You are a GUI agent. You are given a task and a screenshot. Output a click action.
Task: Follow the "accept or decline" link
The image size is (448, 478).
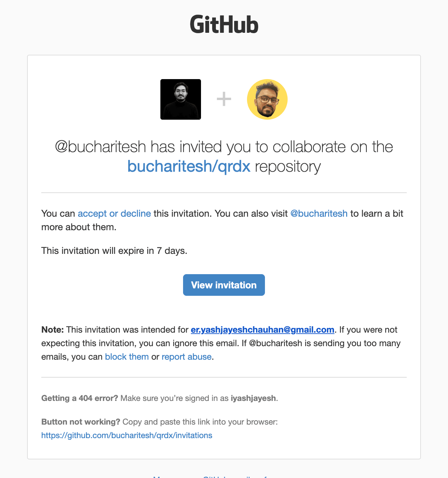pos(114,214)
